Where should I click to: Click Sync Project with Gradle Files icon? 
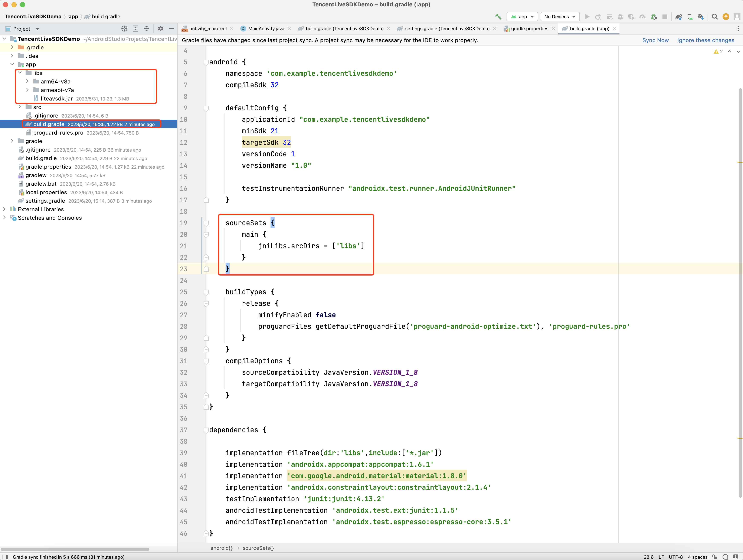[x=678, y=16]
